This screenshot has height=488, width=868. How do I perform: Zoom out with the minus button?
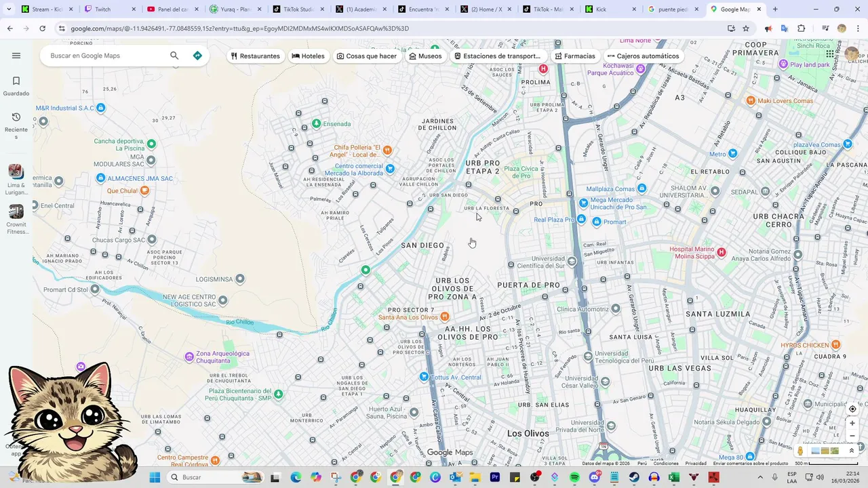pos(852,436)
